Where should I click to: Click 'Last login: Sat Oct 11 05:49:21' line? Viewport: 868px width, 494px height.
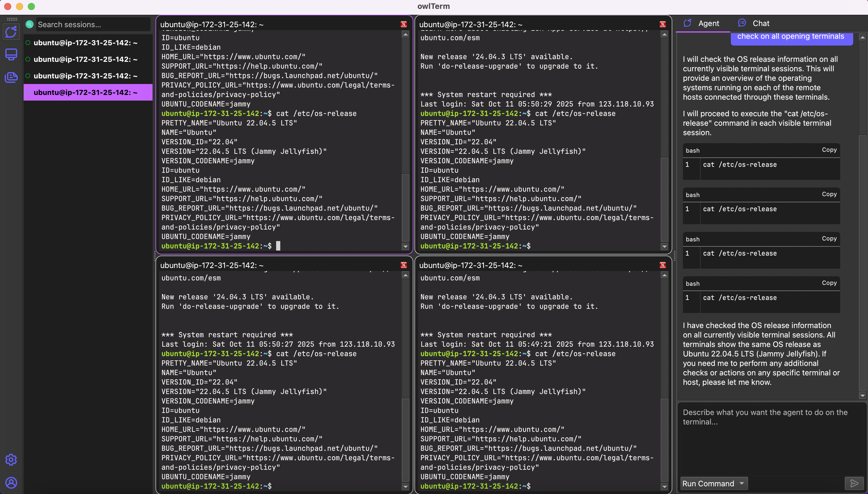pyautogui.click(x=537, y=344)
